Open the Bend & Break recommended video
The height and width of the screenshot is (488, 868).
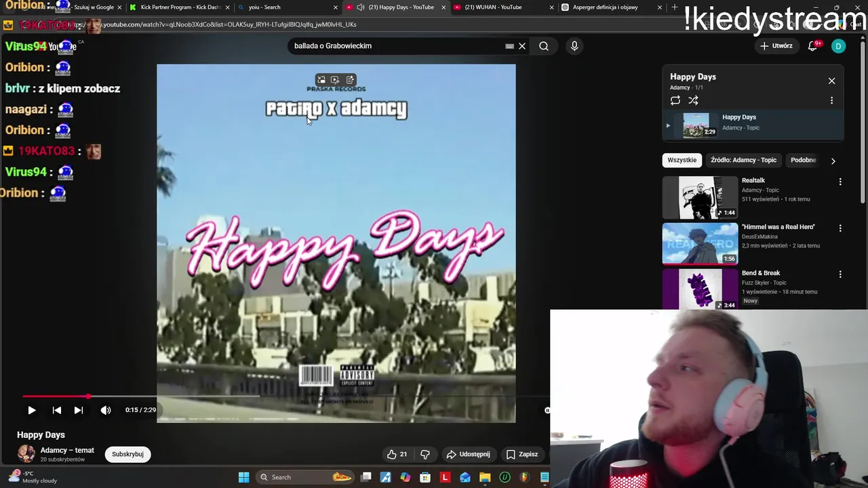(700, 289)
